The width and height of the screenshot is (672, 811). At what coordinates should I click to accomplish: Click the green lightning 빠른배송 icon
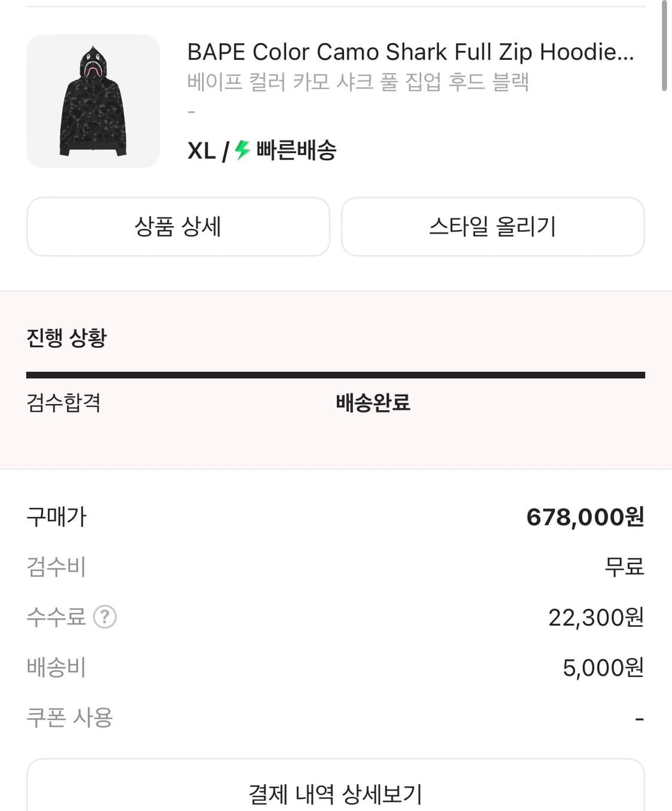pos(242,149)
